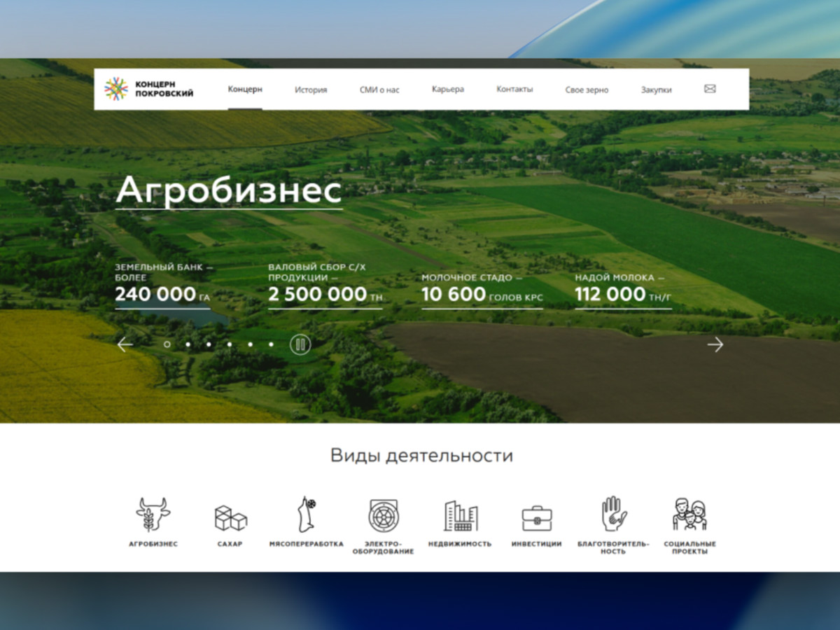Navigate to Свое зерно

coord(587,90)
